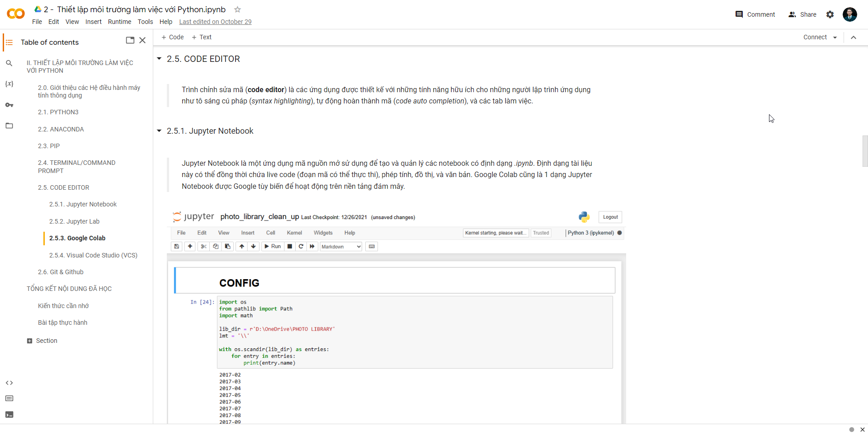This screenshot has width=868, height=435.
Task: Open a Terminal from the sidebar
Action: 9,415
